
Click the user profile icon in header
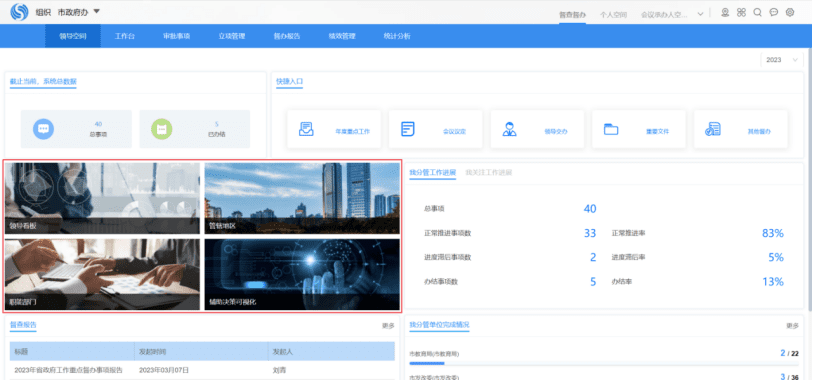725,12
